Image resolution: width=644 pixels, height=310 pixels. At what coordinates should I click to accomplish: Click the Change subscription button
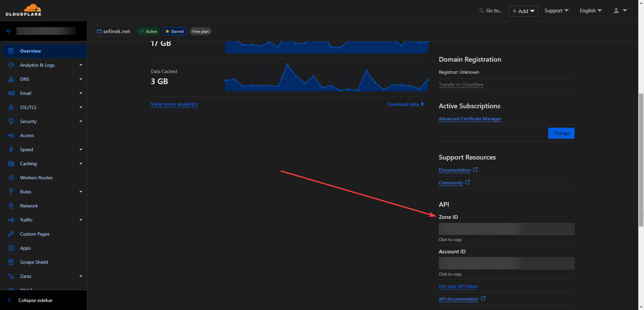click(561, 133)
